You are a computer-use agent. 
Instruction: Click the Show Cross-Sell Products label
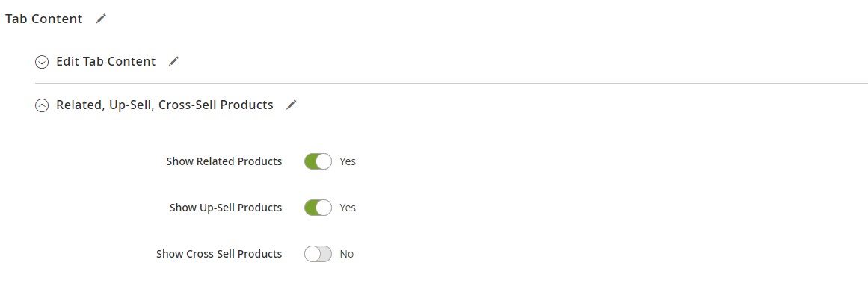click(x=219, y=254)
